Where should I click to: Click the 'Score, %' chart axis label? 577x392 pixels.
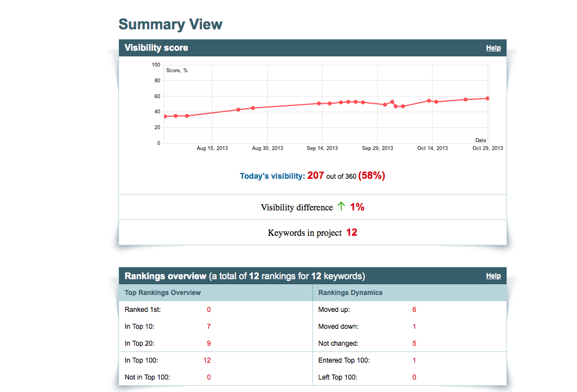click(x=177, y=71)
